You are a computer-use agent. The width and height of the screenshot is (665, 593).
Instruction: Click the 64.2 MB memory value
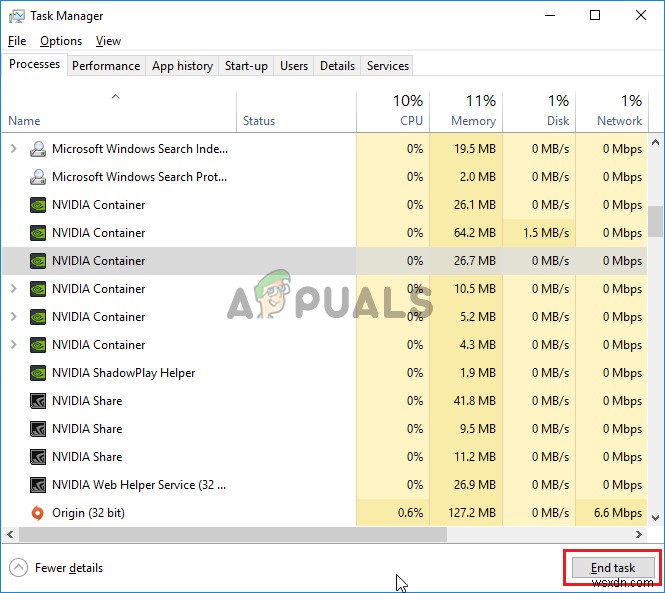[475, 233]
